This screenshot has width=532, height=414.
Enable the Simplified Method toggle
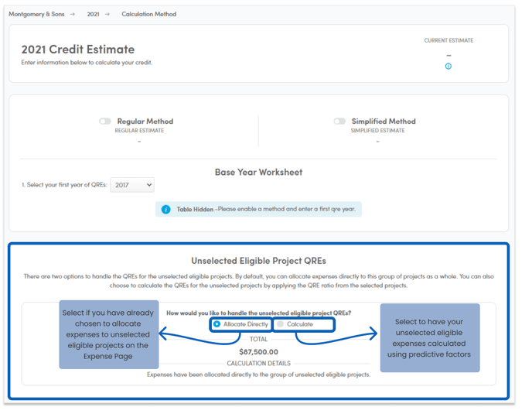point(339,121)
